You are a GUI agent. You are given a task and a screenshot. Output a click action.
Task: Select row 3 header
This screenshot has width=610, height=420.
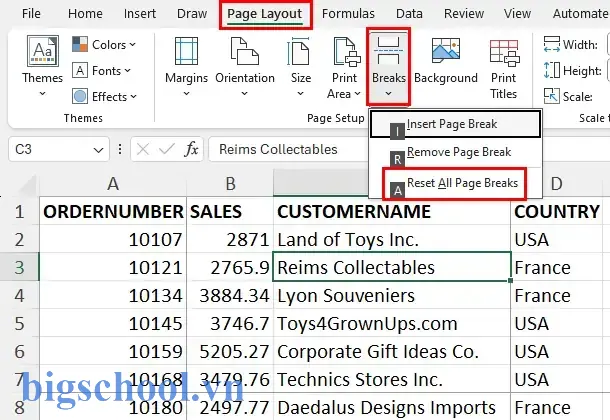19,268
